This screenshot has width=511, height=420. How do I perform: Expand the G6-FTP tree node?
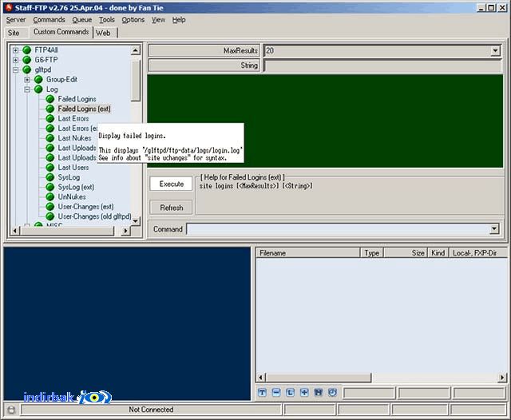pyautogui.click(x=15, y=60)
